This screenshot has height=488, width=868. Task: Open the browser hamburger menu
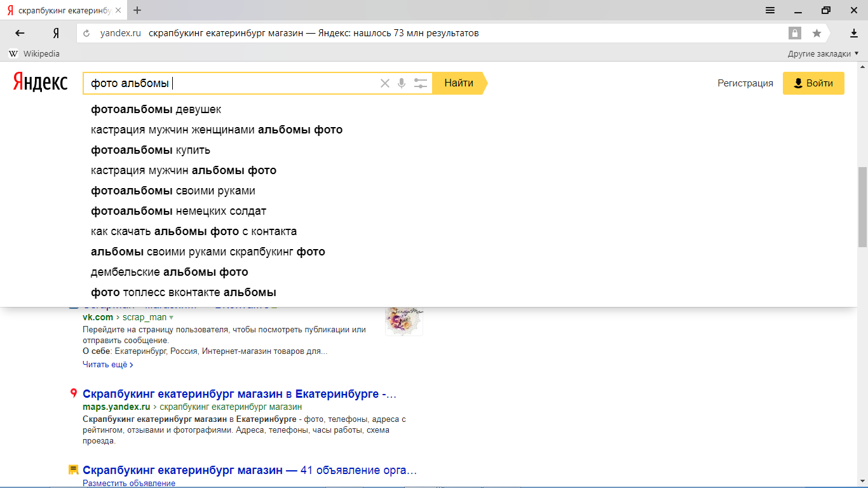pyautogui.click(x=770, y=10)
